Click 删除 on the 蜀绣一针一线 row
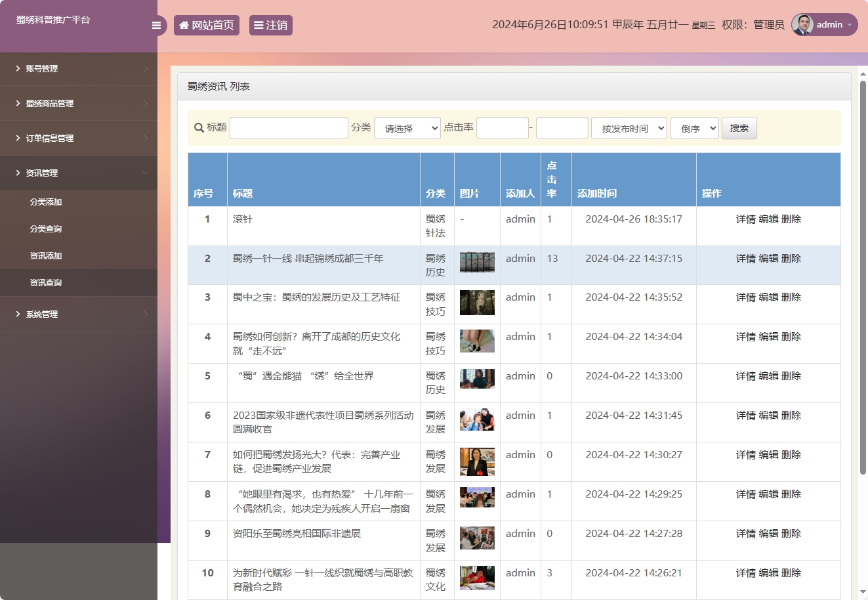Image resolution: width=868 pixels, height=600 pixels. click(x=793, y=258)
